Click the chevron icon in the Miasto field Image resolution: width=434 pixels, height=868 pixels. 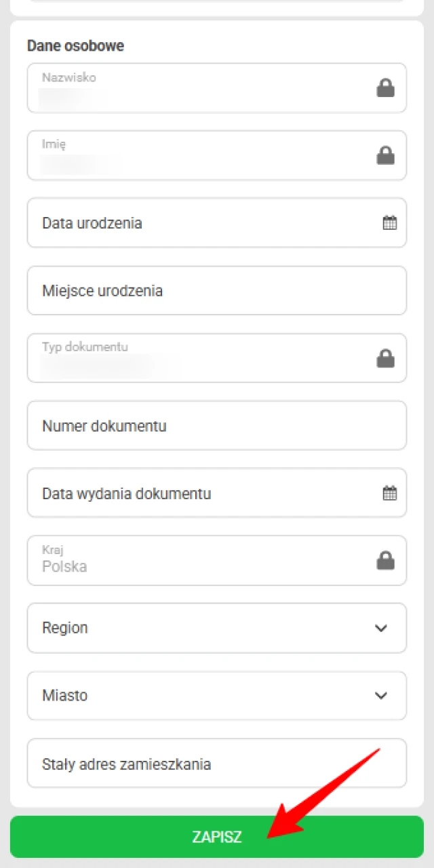pos(381,696)
